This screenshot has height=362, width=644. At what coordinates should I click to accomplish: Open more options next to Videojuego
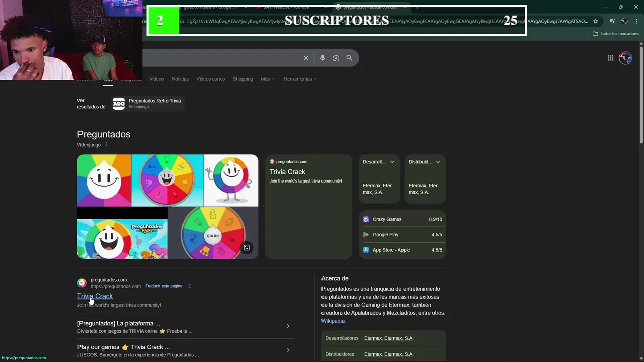point(106,144)
